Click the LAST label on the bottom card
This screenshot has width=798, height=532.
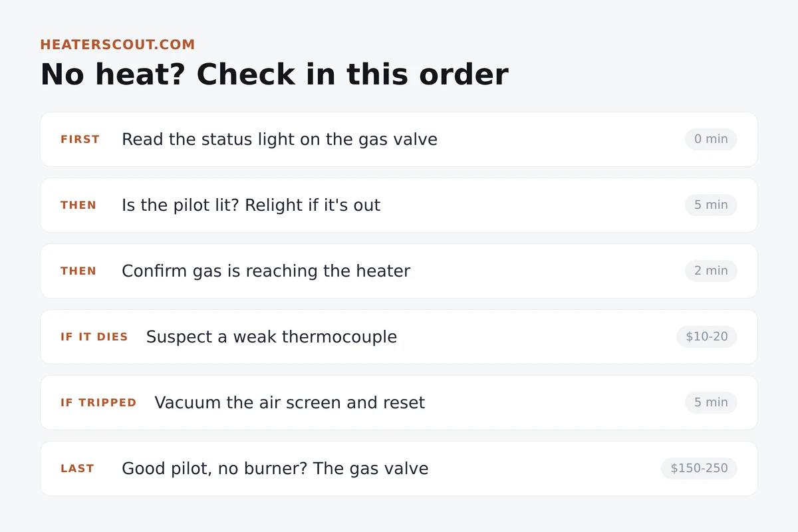click(x=77, y=469)
